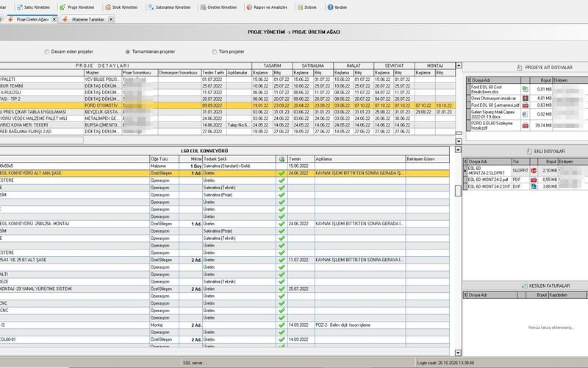Sort by the Müşteri column header
This screenshot has width=588, height=368.
(103, 72)
